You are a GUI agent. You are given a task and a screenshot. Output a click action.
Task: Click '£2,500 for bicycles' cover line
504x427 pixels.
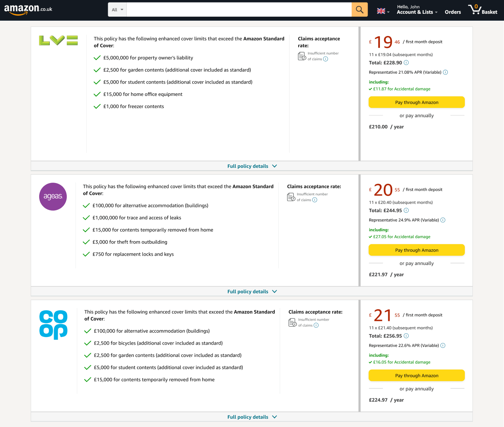[158, 343]
